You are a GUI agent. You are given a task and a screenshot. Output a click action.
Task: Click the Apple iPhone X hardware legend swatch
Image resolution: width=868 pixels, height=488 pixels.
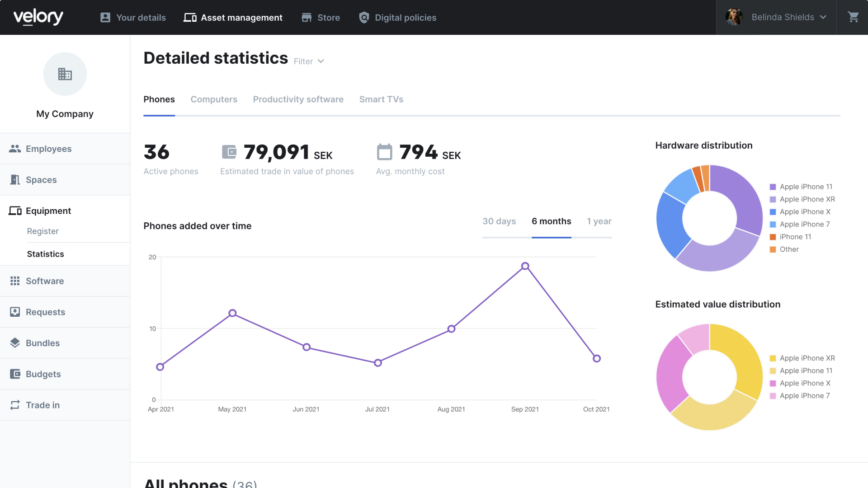[773, 212]
